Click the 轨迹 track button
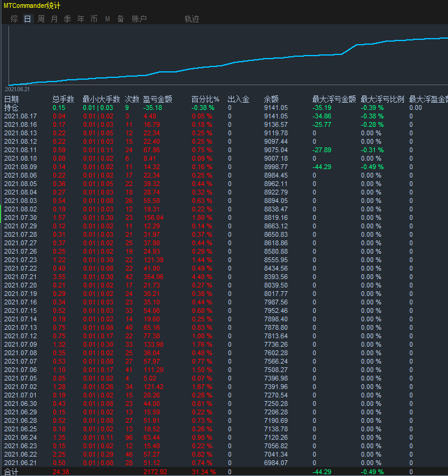Screen dimensions: 448x476 192,19
